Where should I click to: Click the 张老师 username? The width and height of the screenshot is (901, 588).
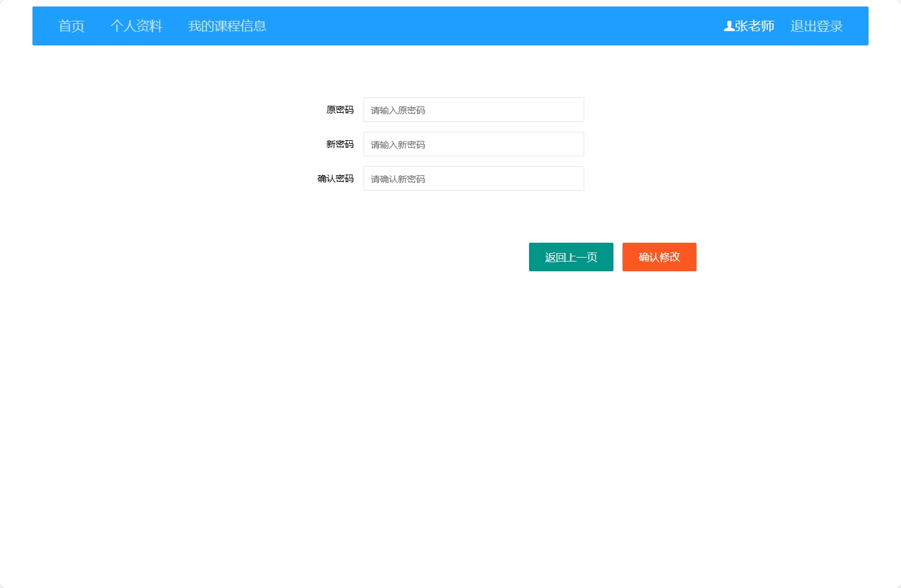[x=755, y=26]
